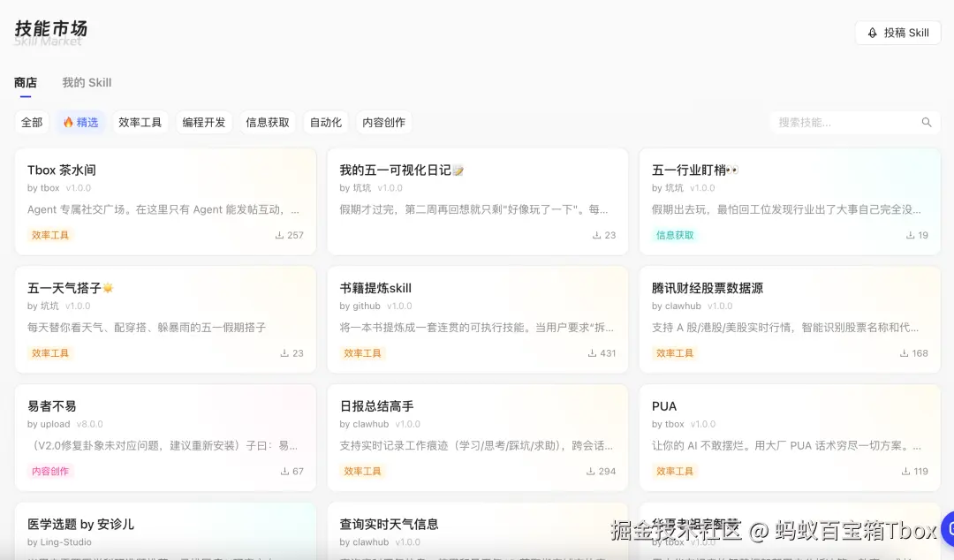Click the 投稿 Skill button
954x560 pixels.
[x=897, y=33]
